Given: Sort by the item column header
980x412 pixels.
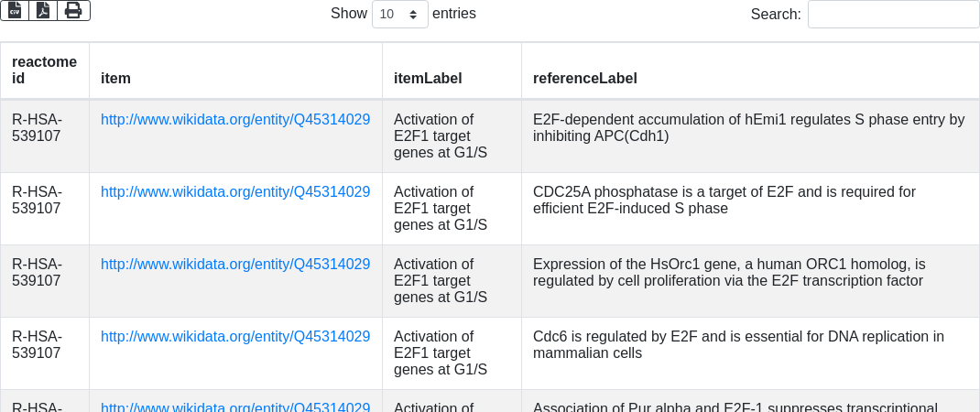Looking at the screenshot, I should coord(115,79).
